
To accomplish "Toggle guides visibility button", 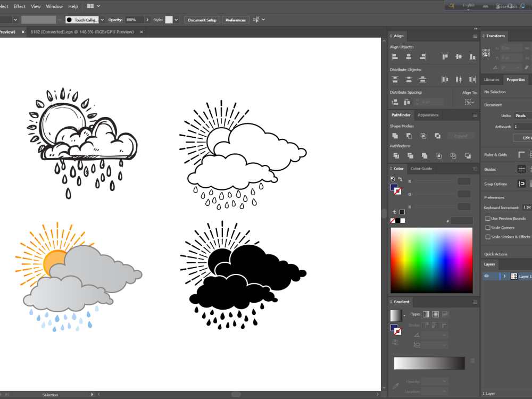I will coord(521,169).
